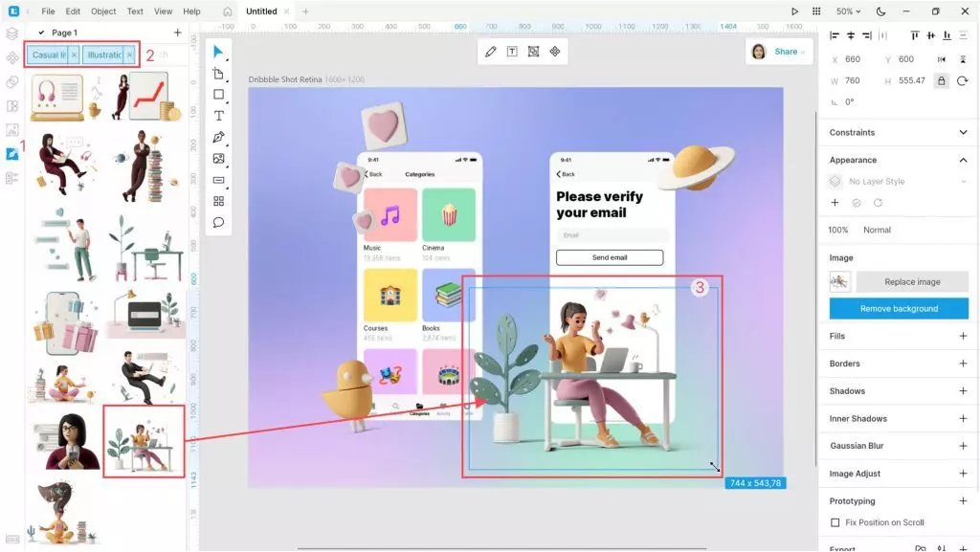The width and height of the screenshot is (980, 552).
Task: Click the Share button
Action: [x=786, y=52]
